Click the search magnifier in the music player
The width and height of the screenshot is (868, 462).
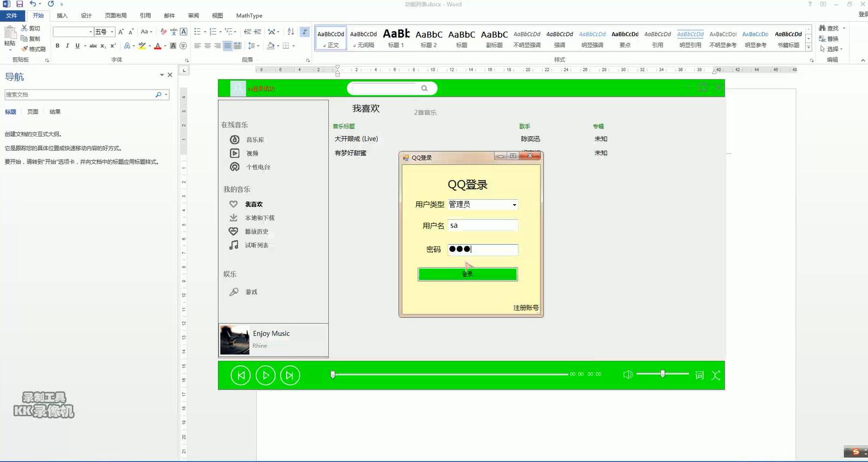(424, 88)
